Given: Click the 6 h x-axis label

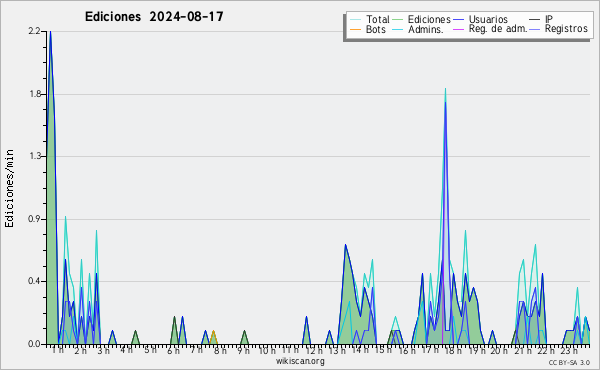Looking at the screenshot, I should point(173,350).
